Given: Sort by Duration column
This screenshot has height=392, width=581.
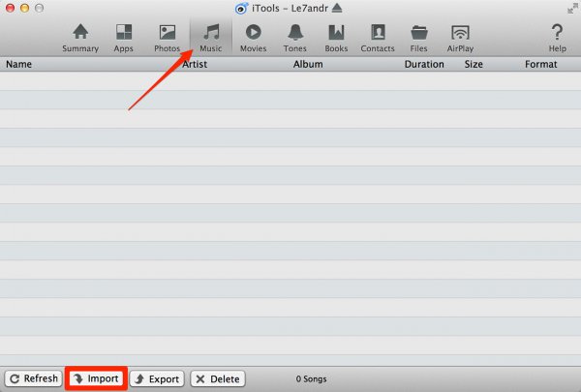Looking at the screenshot, I should 424,64.
